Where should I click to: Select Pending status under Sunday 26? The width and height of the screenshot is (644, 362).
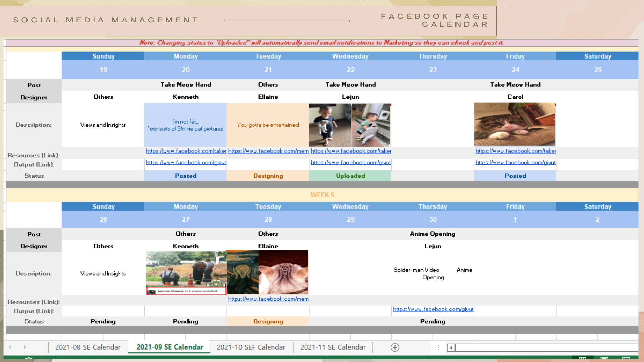click(103, 321)
